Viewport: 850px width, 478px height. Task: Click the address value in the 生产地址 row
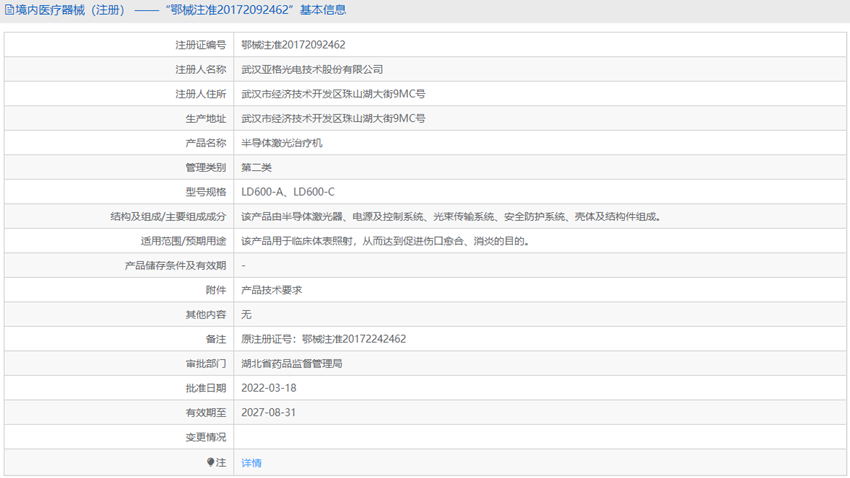pyautogui.click(x=333, y=118)
